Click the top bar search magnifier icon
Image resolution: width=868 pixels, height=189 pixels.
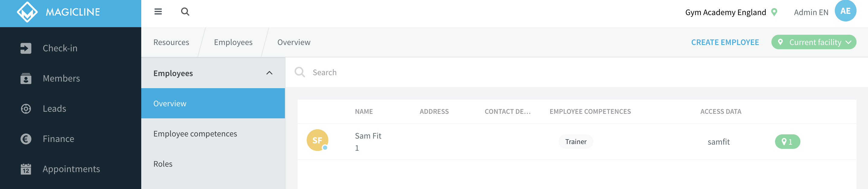[x=185, y=12]
